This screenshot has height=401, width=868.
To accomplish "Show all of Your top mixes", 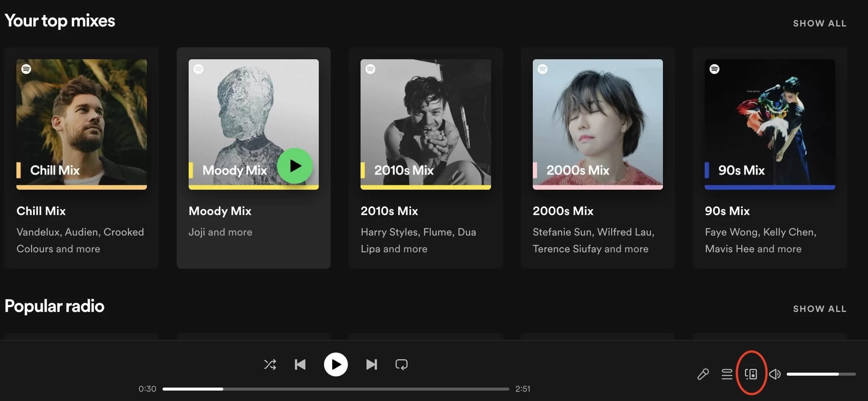I will (820, 23).
